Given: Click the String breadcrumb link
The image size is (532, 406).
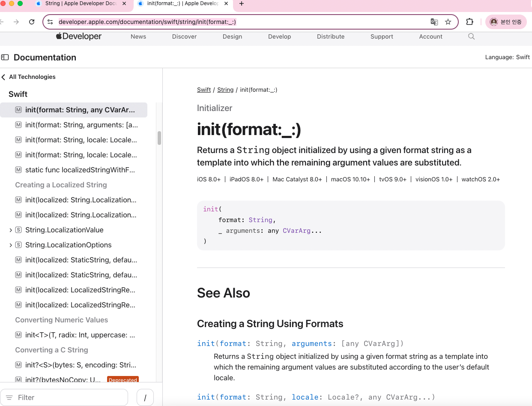Looking at the screenshot, I should [x=225, y=90].
